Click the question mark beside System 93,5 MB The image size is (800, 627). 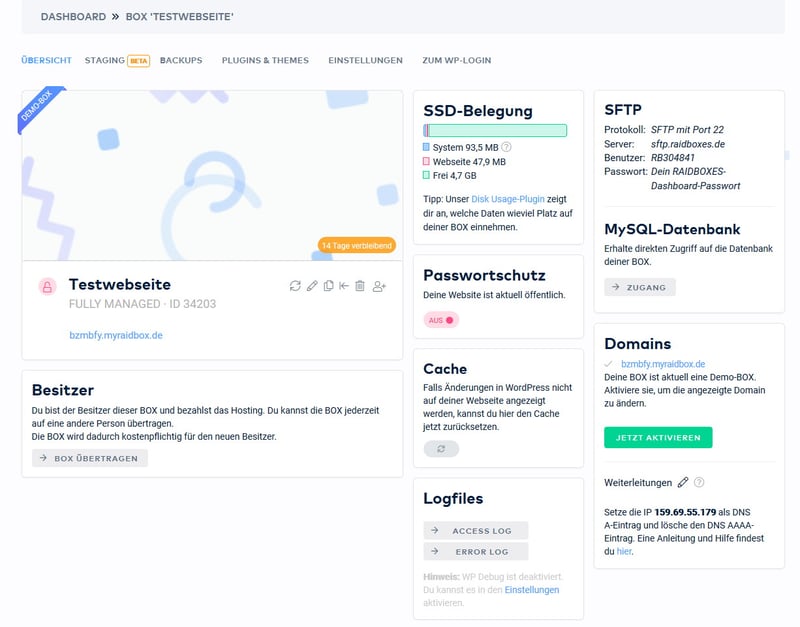point(506,147)
